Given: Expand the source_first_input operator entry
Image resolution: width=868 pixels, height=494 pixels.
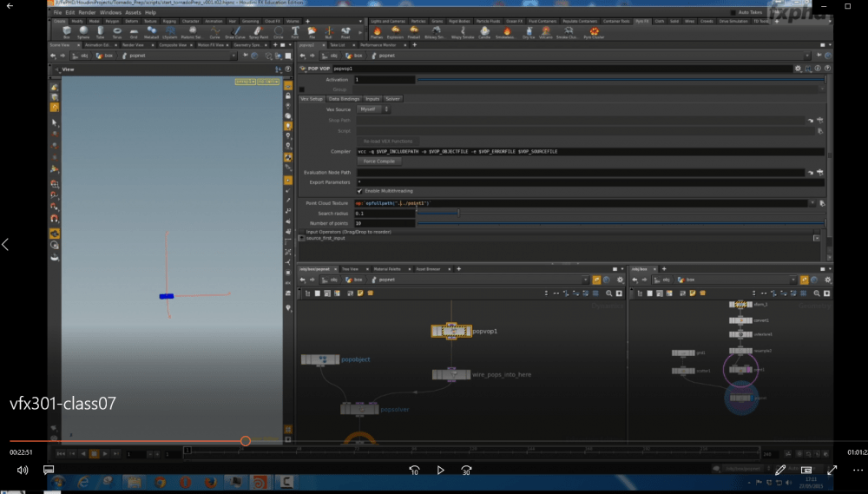Looking at the screenshot, I should coord(302,238).
